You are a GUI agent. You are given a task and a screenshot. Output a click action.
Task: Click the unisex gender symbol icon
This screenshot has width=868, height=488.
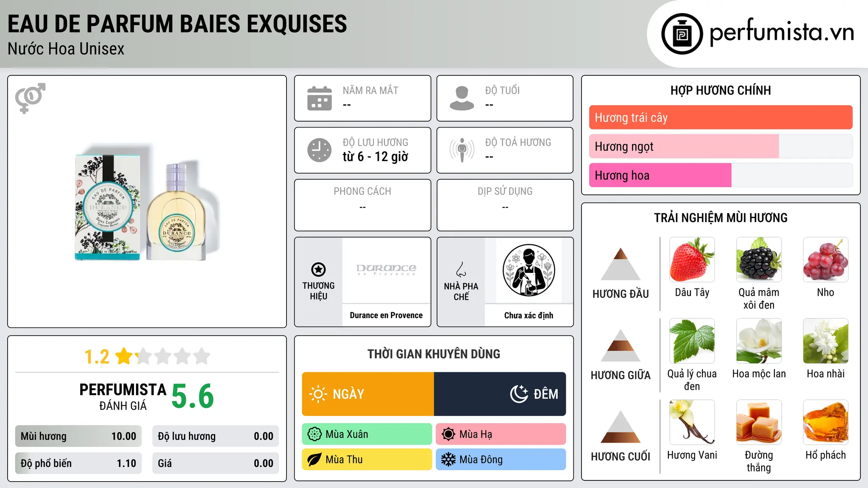click(30, 98)
